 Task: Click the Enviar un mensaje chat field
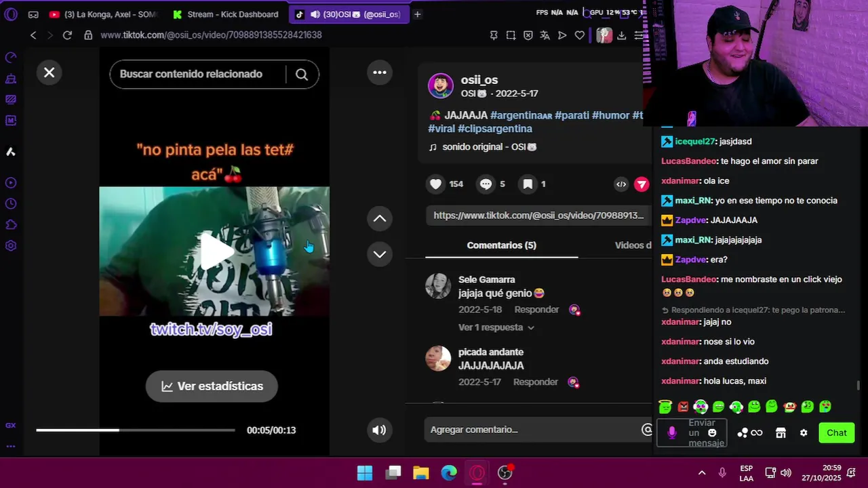[692, 433]
